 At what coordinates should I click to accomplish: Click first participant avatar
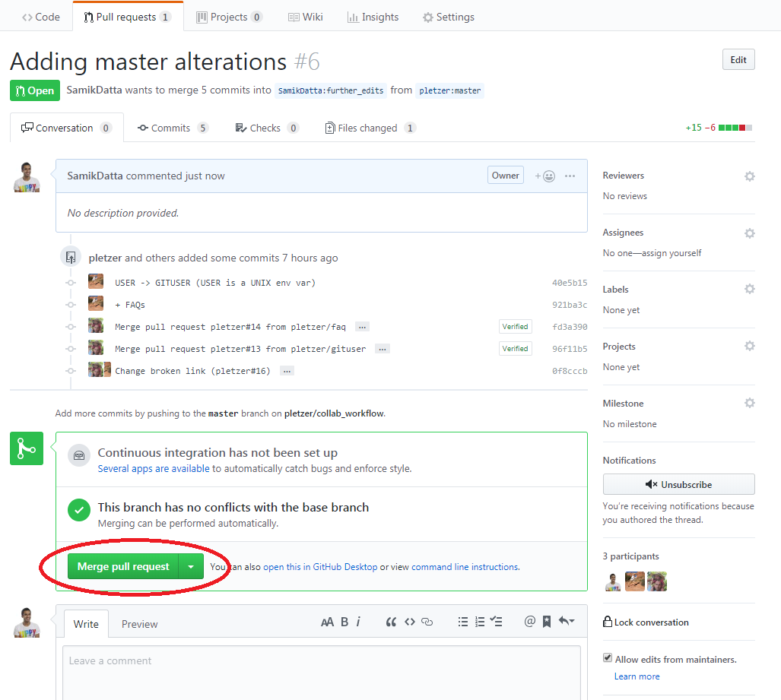coord(613,581)
